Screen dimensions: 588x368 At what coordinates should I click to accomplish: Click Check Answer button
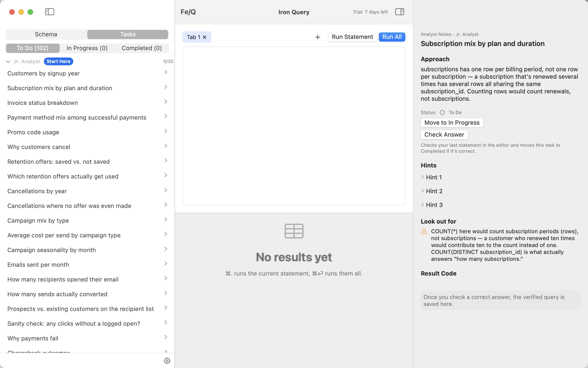click(x=444, y=135)
